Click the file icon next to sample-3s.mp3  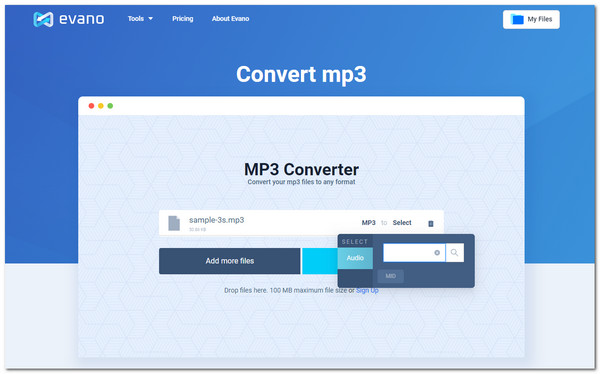(174, 223)
